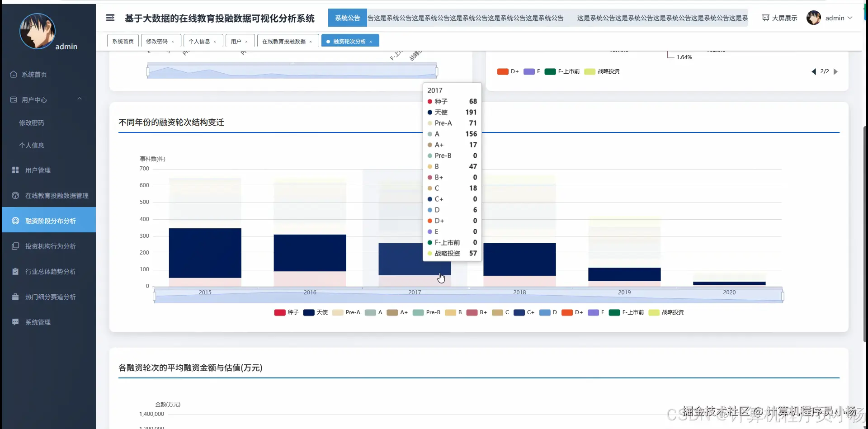Close the 在线教育投融数据 tab

point(311,42)
